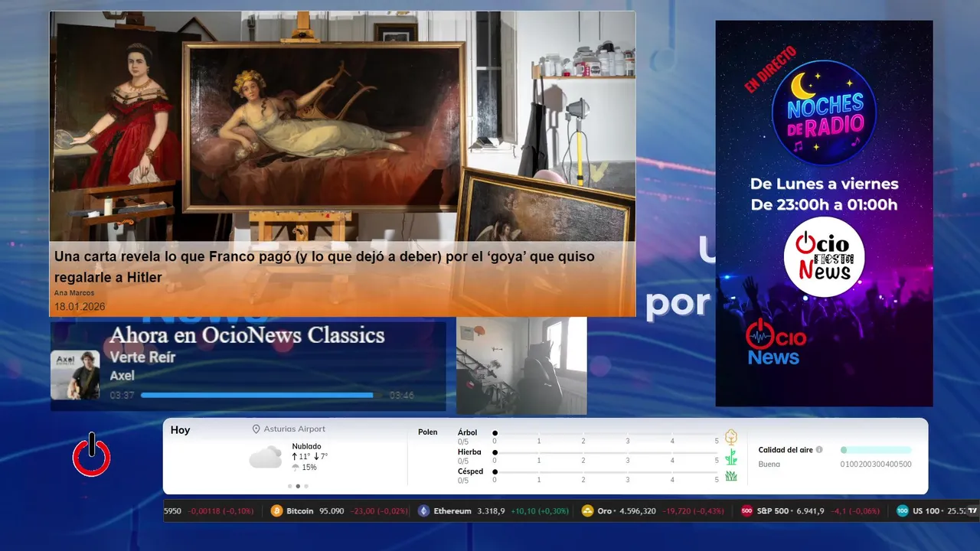980x551 pixels.
Task: Click the teal US 100 badge icon
Action: click(903, 510)
